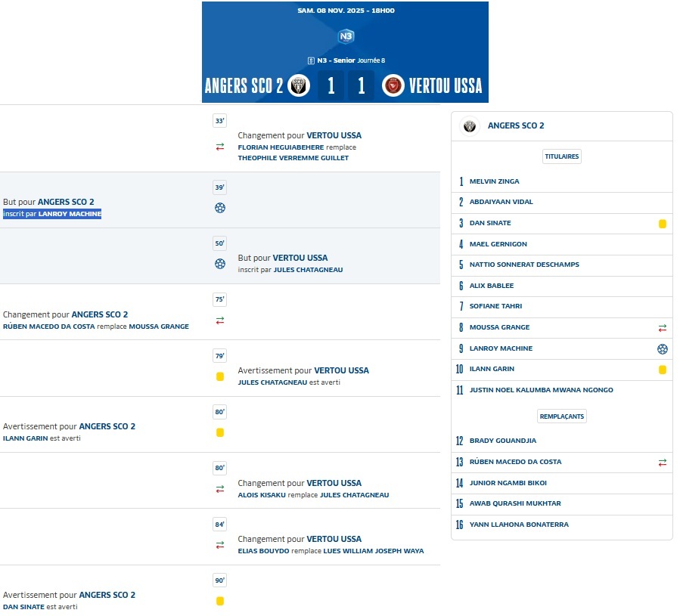Click the Angers SCO crest in the lineup panel
This screenshot has height=616, width=680.
(470, 126)
